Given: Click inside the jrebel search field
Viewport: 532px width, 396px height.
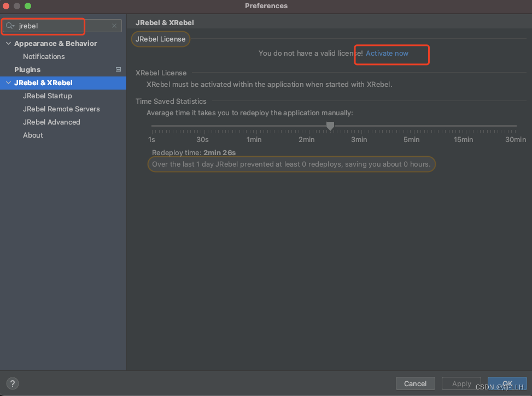Looking at the screenshot, I should tap(62, 26).
